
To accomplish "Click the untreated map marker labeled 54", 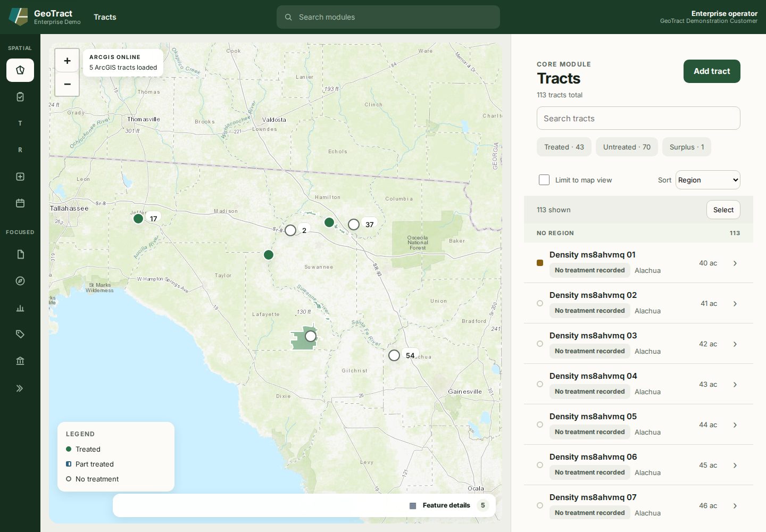I will 394,355.
